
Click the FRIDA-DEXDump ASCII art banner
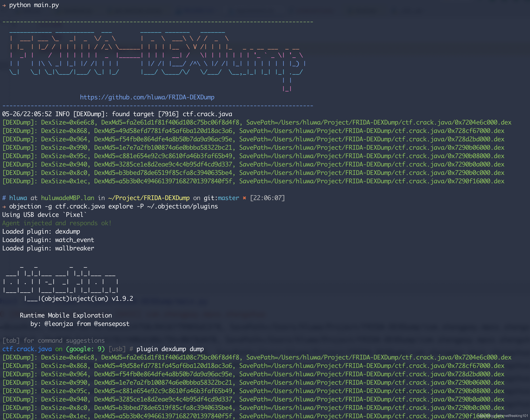[157, 55]
